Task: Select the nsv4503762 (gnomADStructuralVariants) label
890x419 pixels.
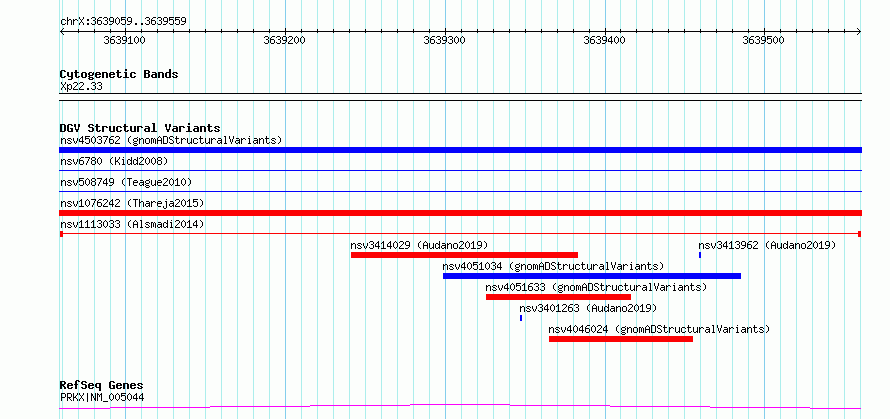Action: click(x=171, y=140)
